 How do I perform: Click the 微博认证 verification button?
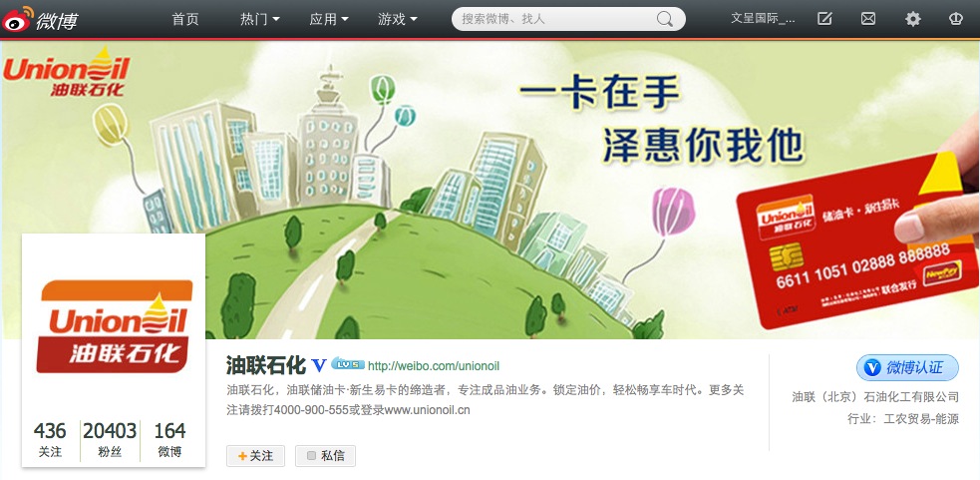coord(907,367)
